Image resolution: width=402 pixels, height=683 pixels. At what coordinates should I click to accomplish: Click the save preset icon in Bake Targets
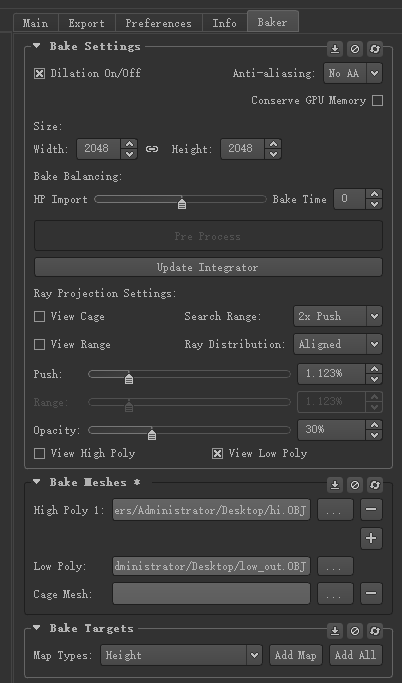334,631
